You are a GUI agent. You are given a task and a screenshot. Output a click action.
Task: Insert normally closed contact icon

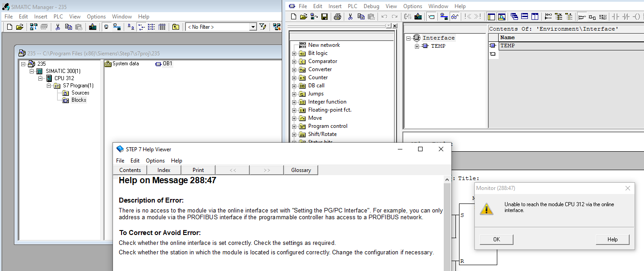pos(626,17)
